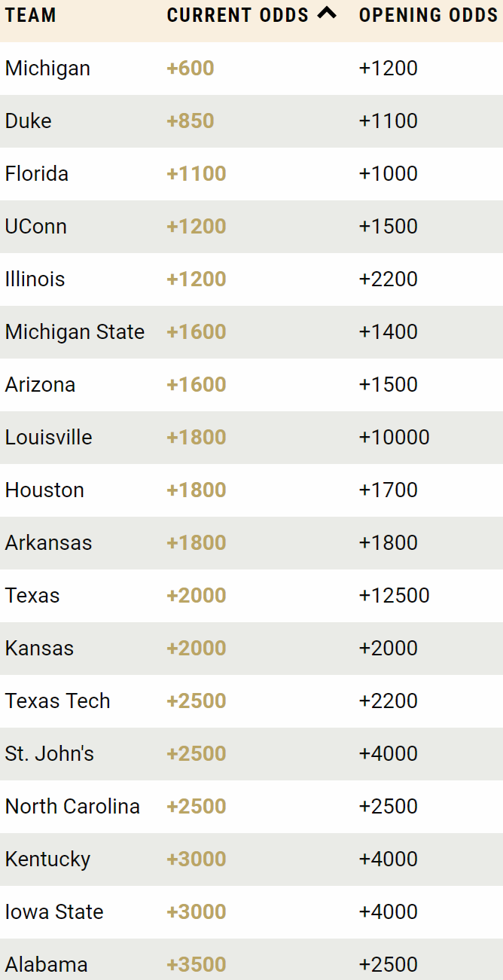The width and height of the screenshot is (503, 980).
Task: Select Houston's +1800 current odds
Action: pyautogui.click(x=197, y=490)
